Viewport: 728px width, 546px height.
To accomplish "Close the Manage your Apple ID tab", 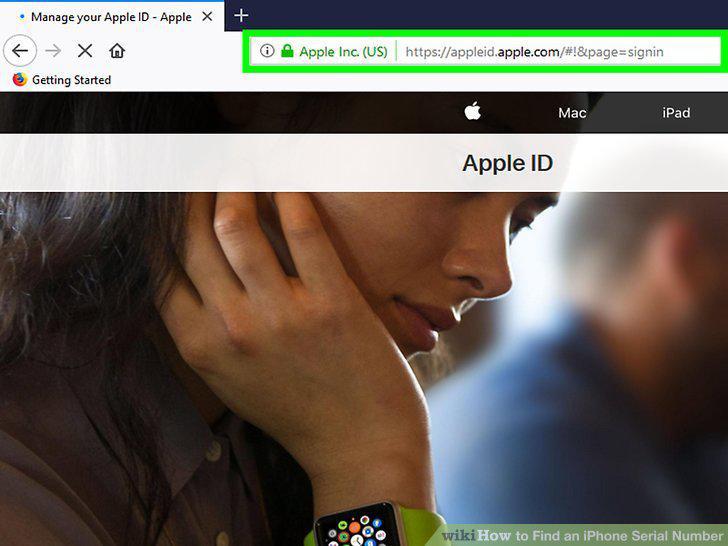I will (x=208, y=17).
